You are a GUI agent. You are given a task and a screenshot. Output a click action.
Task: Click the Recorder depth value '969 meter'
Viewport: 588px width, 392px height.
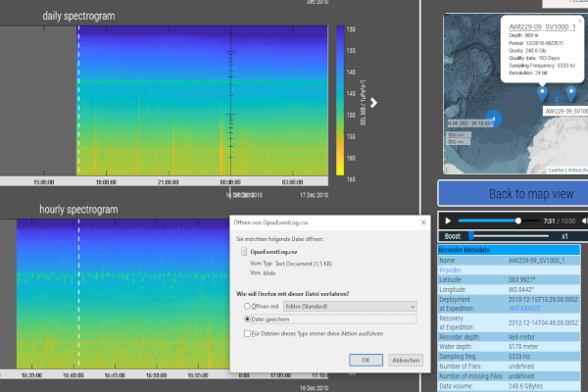point(521,337)
